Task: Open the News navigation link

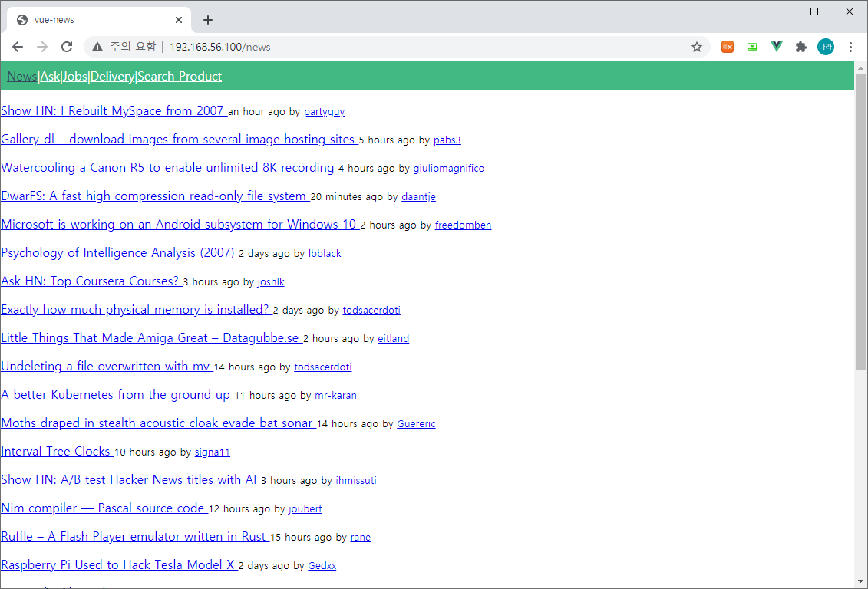Action: tap(22, 77)
